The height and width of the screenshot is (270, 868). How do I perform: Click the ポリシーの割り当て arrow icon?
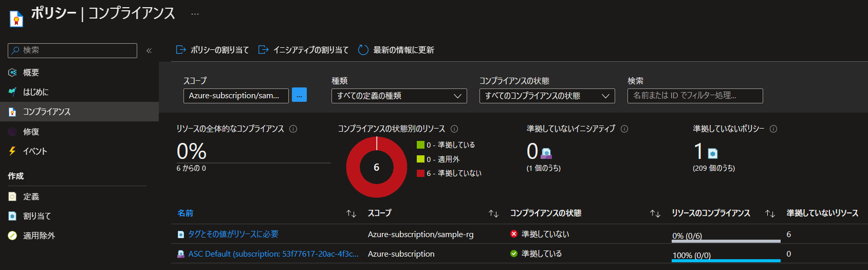(181, 50)
